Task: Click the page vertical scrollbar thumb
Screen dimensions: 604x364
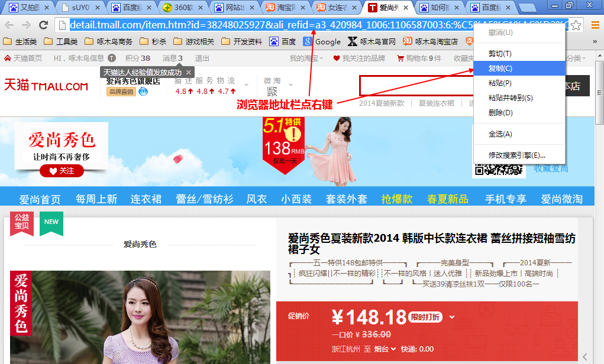Action: click(x=599, y=92)
